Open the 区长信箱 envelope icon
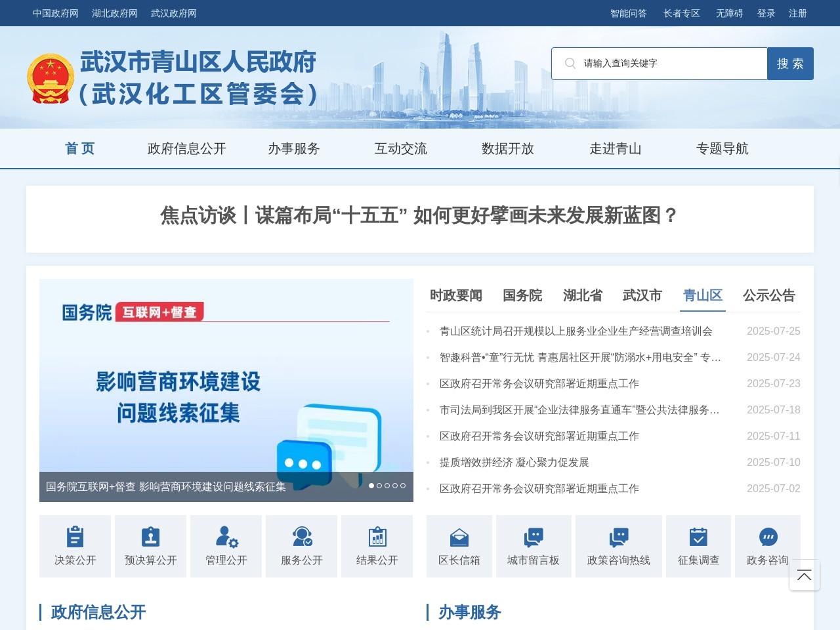Viewport: 840px width, 630px height. click(x=459, y=538)
